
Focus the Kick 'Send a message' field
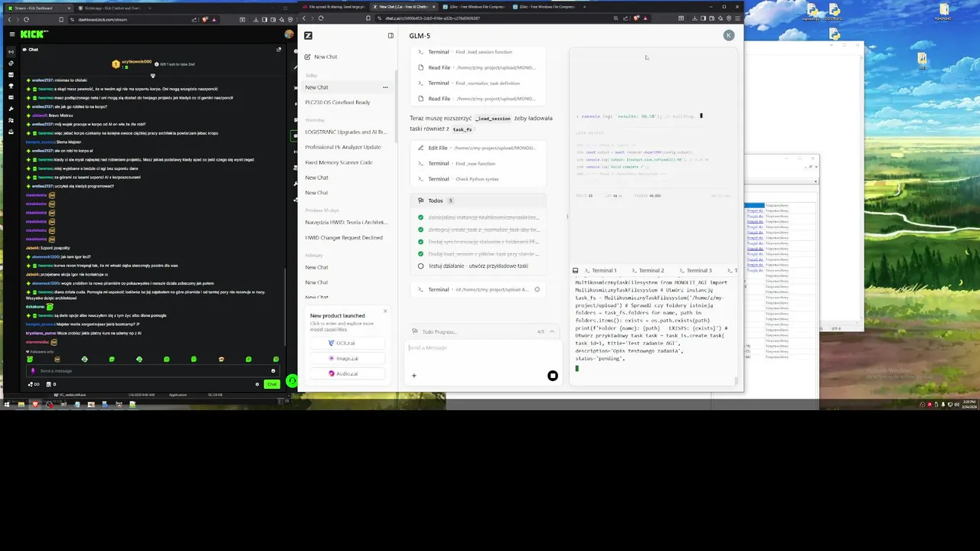tap(152, 371)
